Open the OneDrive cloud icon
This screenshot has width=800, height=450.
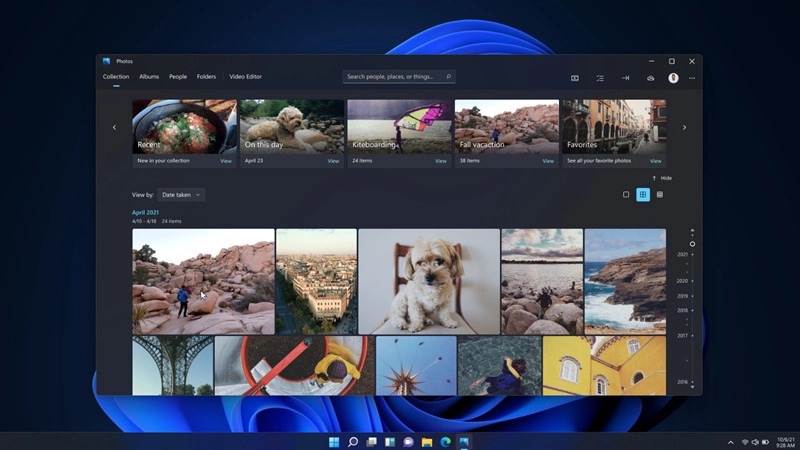pos(651,78)
